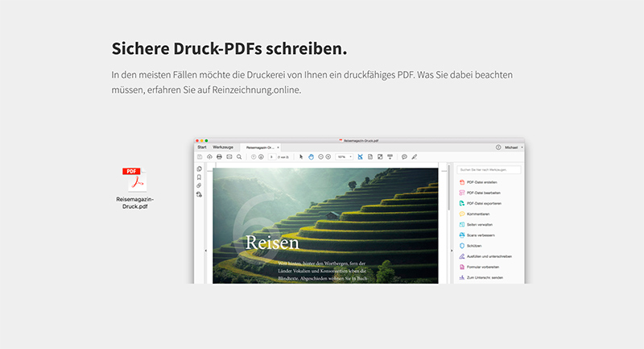The height and width of the screenshot is (349, 644).
Task: Click the zoom in plus icon
Action: tap(328, 156)
